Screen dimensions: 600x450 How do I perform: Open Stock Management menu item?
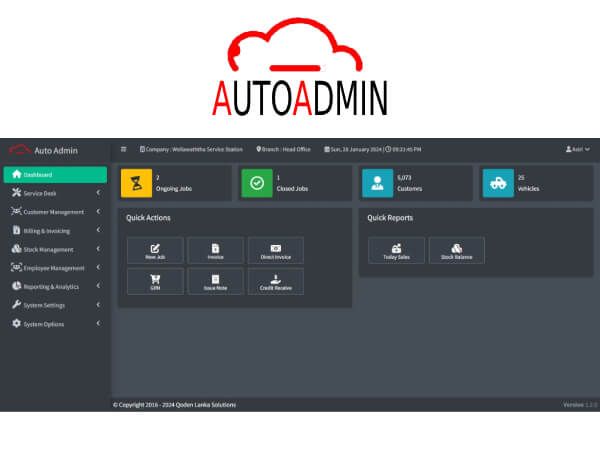48,249
